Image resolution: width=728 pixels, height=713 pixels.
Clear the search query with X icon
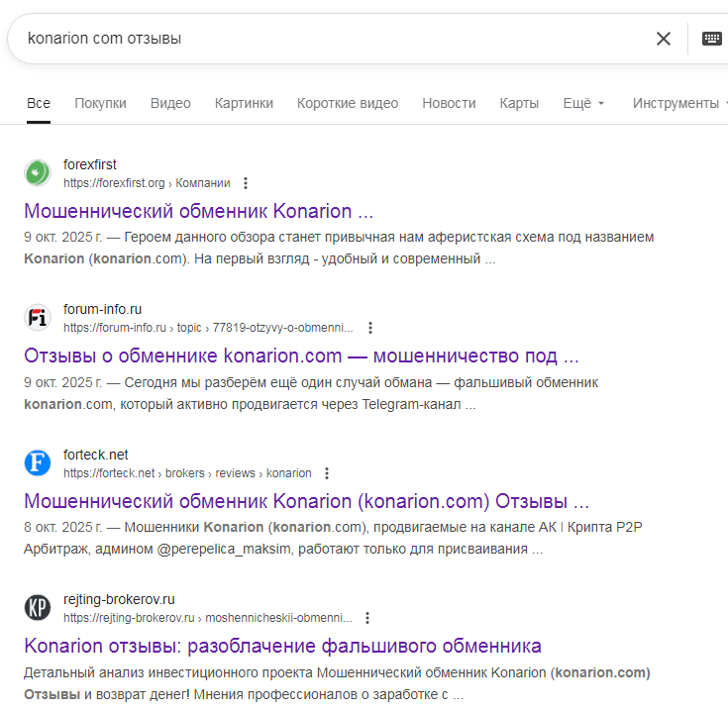tap(663, 39)
